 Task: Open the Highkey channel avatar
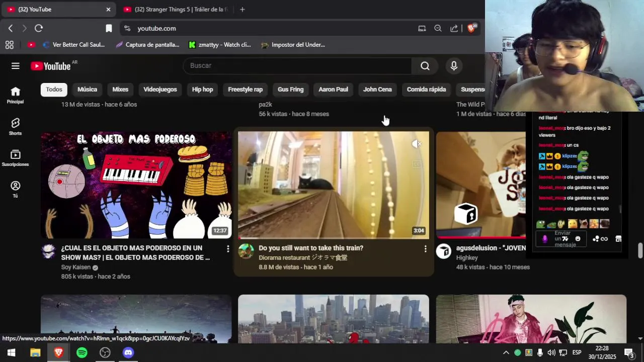click(444, 251)
